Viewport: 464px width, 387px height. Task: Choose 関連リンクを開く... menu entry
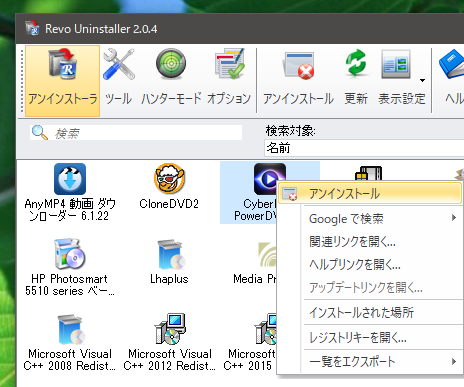(x=370, y=241)
